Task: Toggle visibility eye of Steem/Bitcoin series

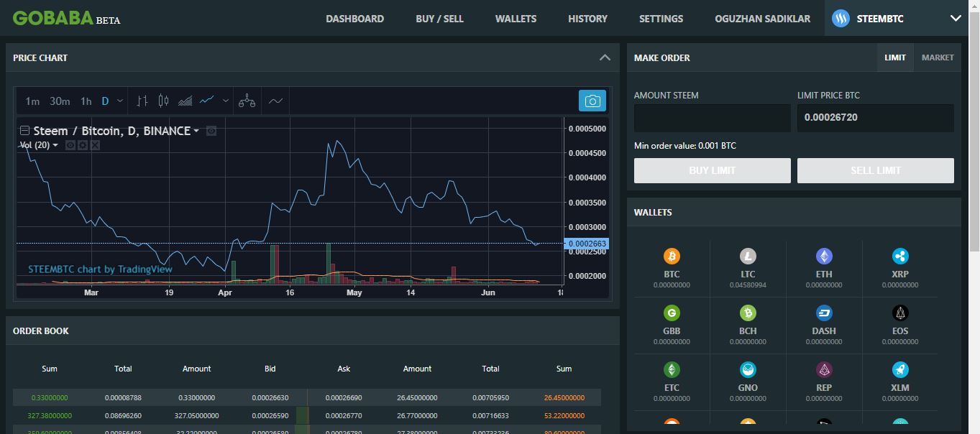Action: pyautogui.click(x=211, y=131)
